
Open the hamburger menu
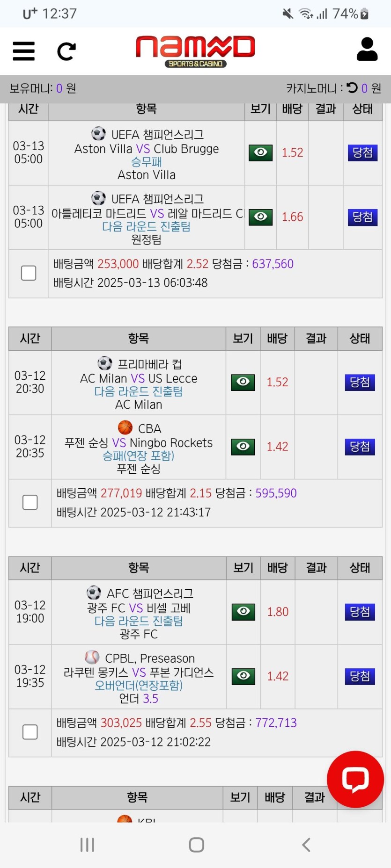(24, 51)
